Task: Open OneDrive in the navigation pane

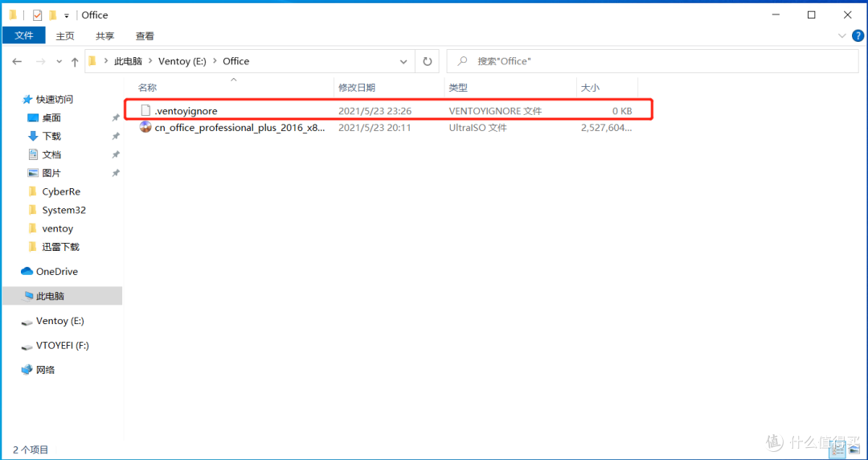Action: coord(56,272)
